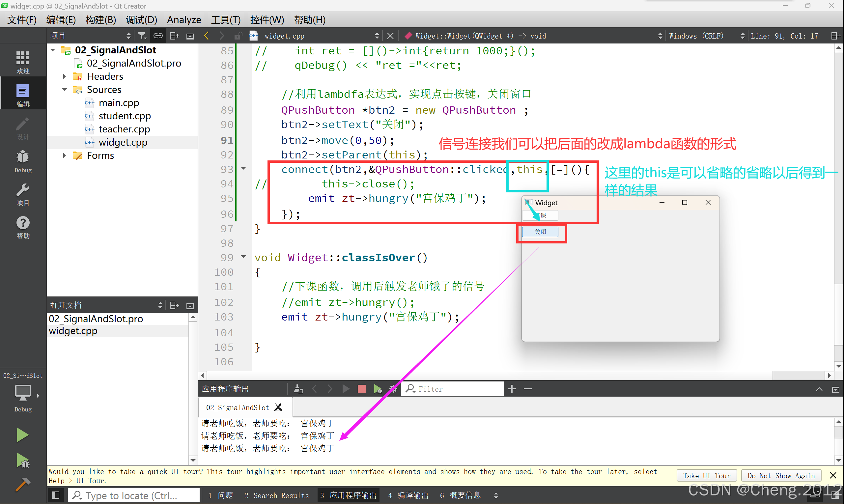Image resolution: width=844 pixels, height=504 pixels.
Task: Toggle the editor lock padlock icon
Action: tap(238, 35)
